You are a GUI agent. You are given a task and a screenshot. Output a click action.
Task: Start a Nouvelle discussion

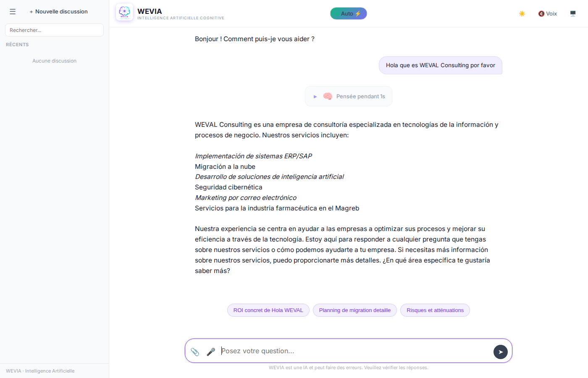pos(58,12)
